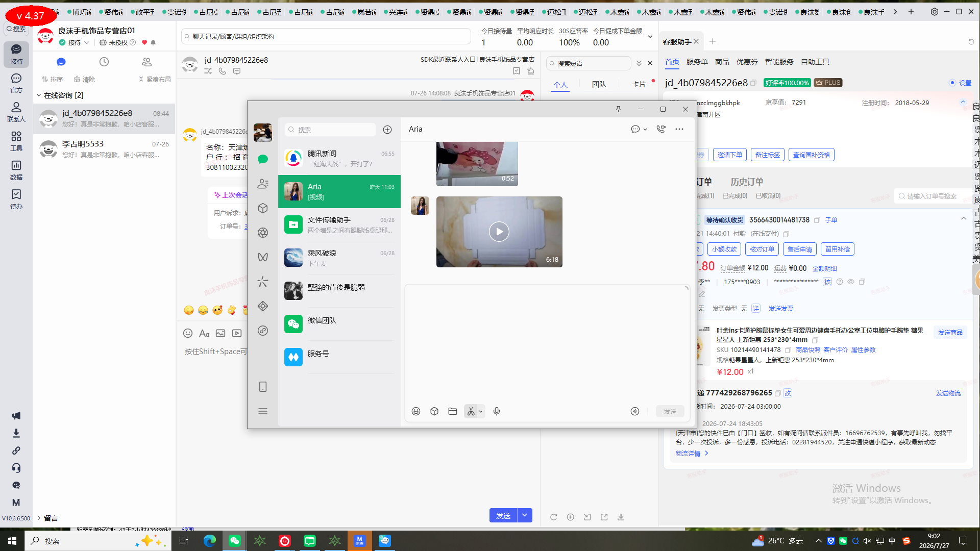Open WeChat mini programs icon
980x551 pixels.
[x=263, y=331]
